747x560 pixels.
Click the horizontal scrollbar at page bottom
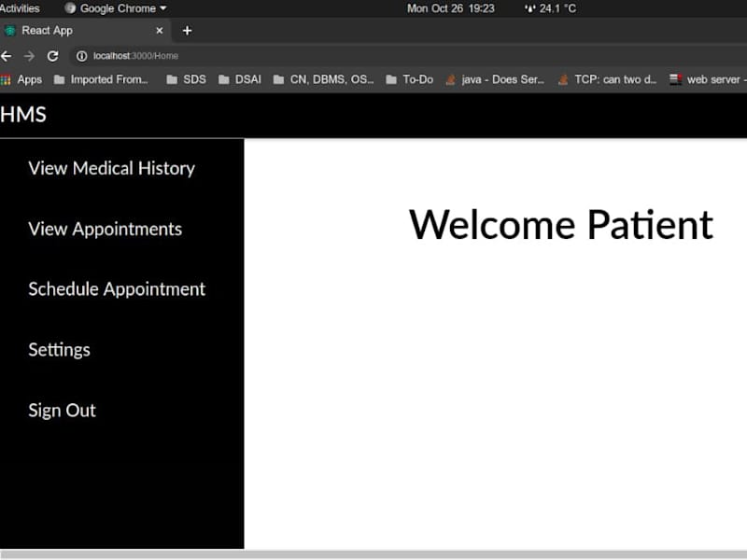[x=373, y=554]
